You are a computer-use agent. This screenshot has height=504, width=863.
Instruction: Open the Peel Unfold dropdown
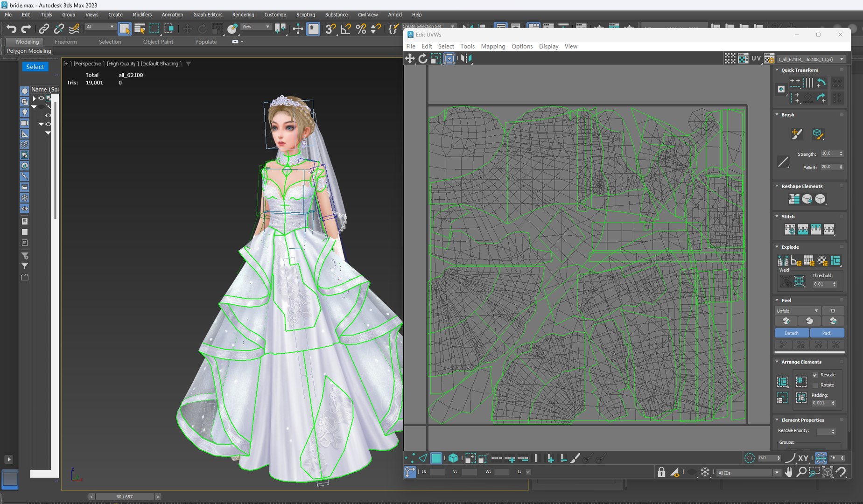click(797, 311)
